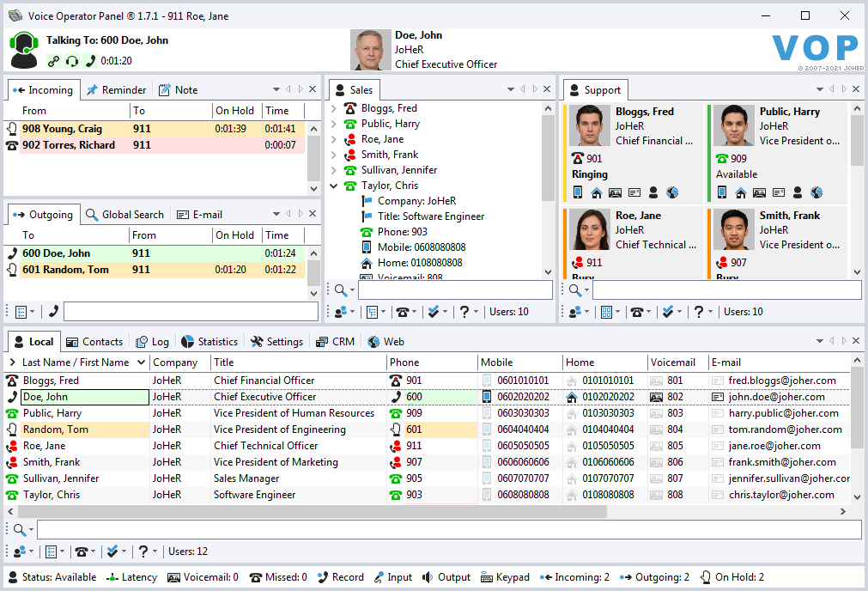Image resolution: width=868 pixels, height=591 pixels.
Task: Click headset icon under Talking To label
Action: (x=72, y=61)
